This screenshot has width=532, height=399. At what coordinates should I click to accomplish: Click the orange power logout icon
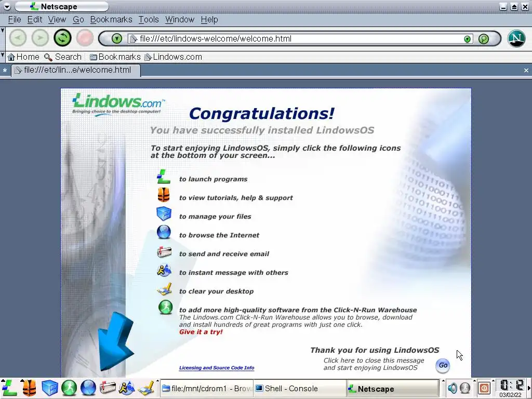[x=484, y=388]
